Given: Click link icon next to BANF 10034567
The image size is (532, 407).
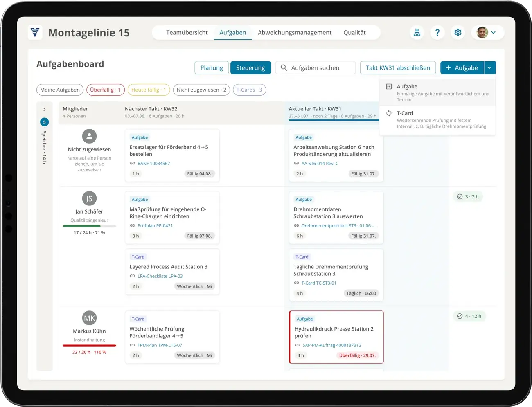Looking at the screenshot, I should [x=133, y=163].
